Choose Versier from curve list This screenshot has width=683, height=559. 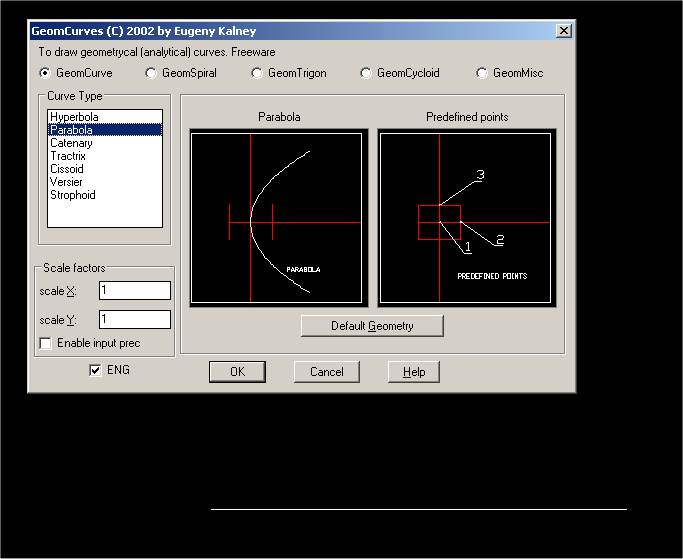tap(67, 182)
